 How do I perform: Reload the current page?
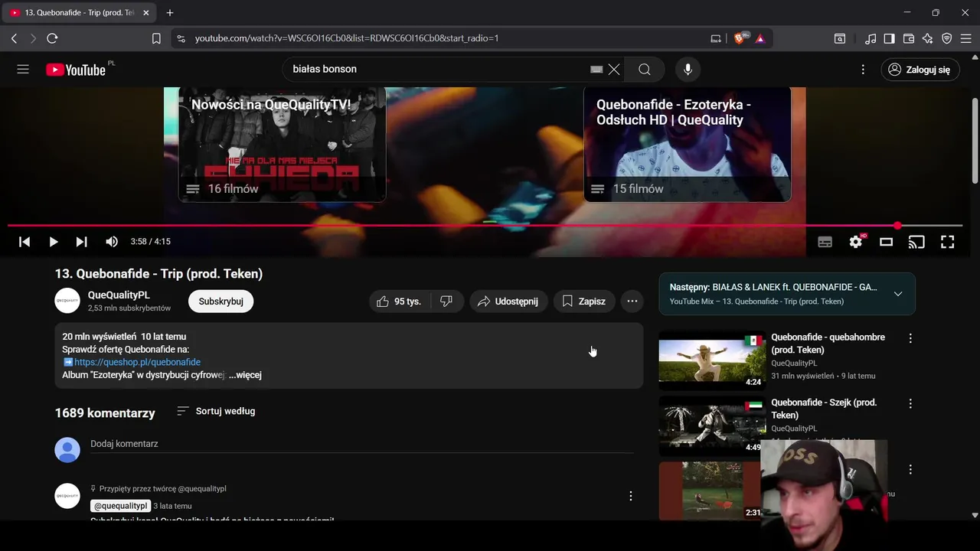(52, 38)
